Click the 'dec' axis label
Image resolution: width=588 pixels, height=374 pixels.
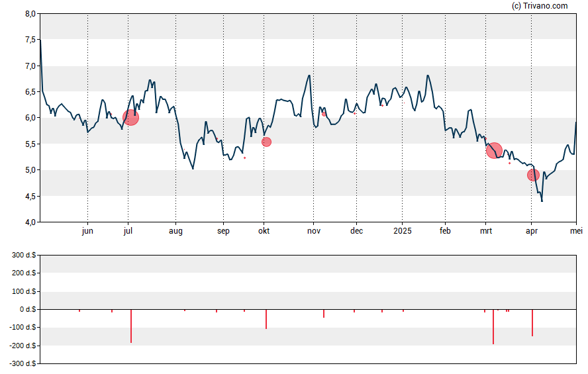pos(357,231)
